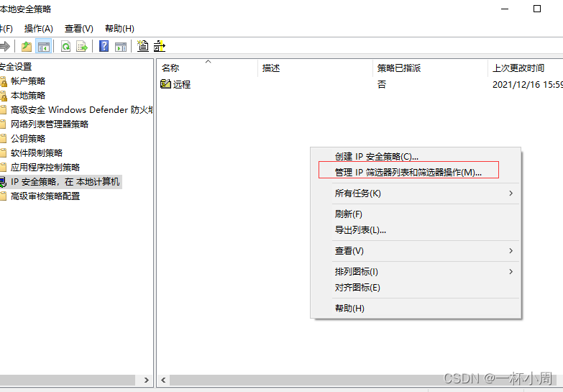Open the 帮助(H) menu in menu bar
This screenshot has width=563, height=392.
pyautogui.click(x=119, y=28)
